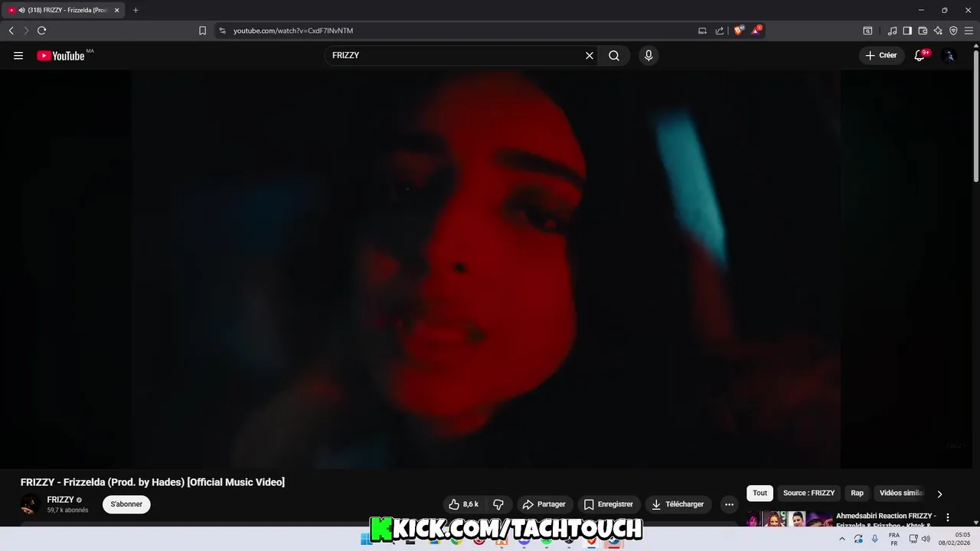Save video with Enregistrer button
The height and width of the screenshot is (551, 980).
(609, 504)
